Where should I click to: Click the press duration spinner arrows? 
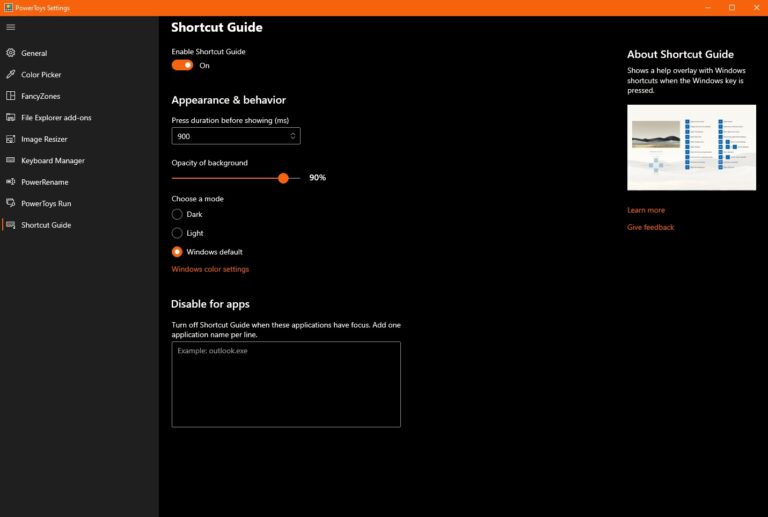pyautogui.click(x=293, y=136)
